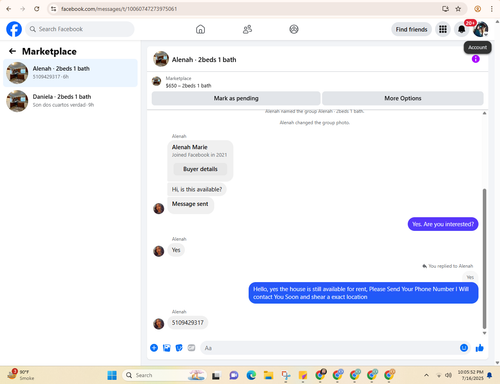Click the Alenah Marie profile name
Image resolution: width=500 pixels, height=384 pixels.
[190, 147]
